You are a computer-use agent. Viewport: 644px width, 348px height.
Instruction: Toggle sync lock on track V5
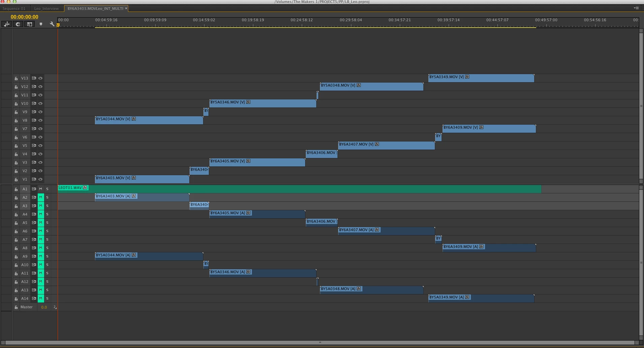click(34, 146)
